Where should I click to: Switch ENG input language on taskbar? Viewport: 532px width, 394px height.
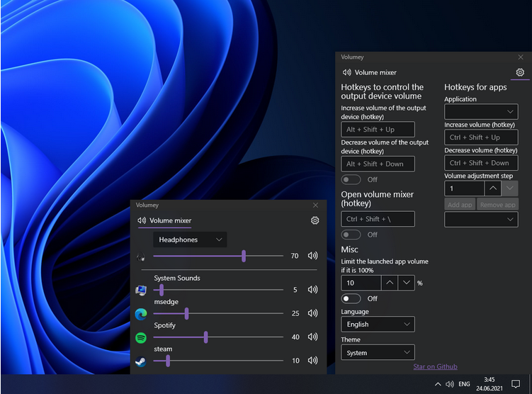click(x=464, y=384)
